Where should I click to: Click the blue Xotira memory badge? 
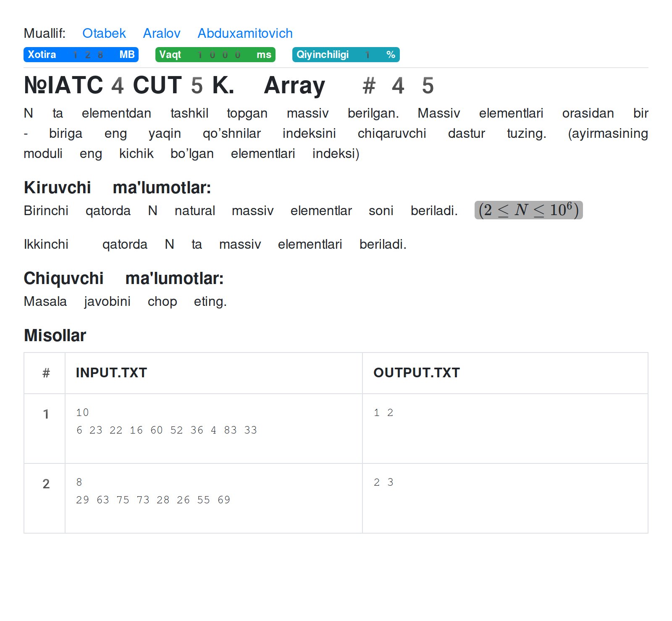coord(81,55)
